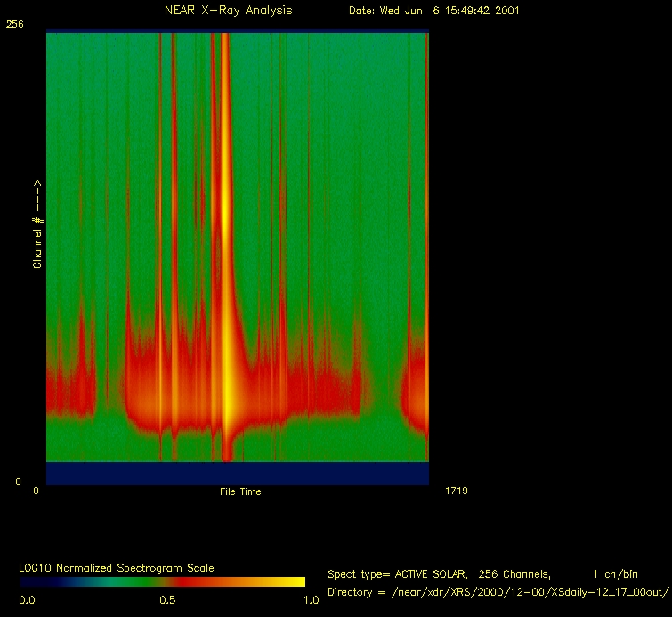Click the 0.0 minimum scale label

pyautogui.click(x=27, y=600)
